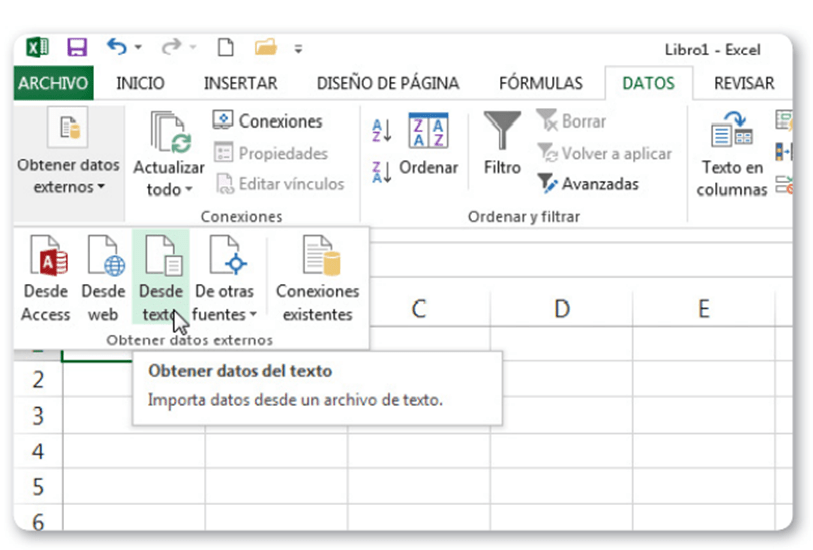Open Conexiones existentes
The height and width of the screenshot is (550, 813).
coord(317,279)
